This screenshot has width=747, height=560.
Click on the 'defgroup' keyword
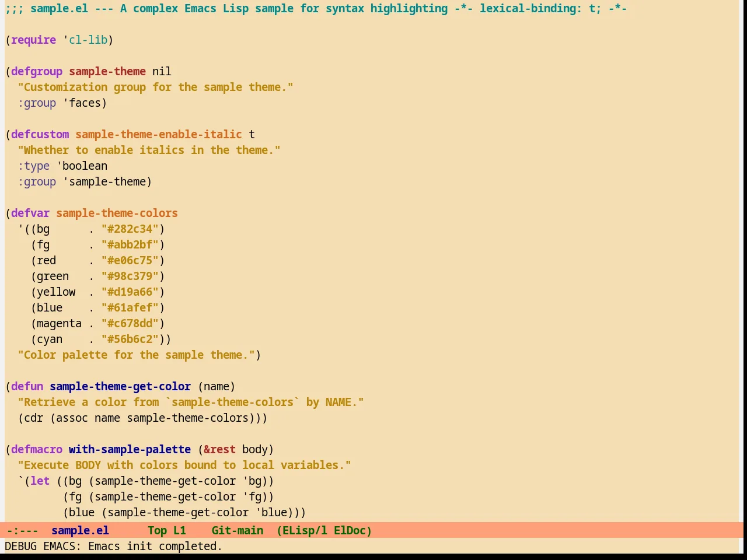pos(37,71)
